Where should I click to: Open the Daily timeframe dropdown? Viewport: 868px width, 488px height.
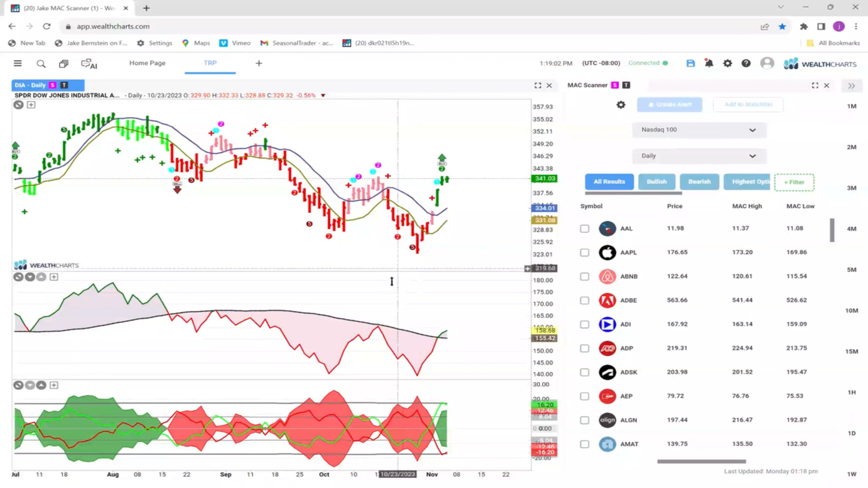click(x=698, y=156)
